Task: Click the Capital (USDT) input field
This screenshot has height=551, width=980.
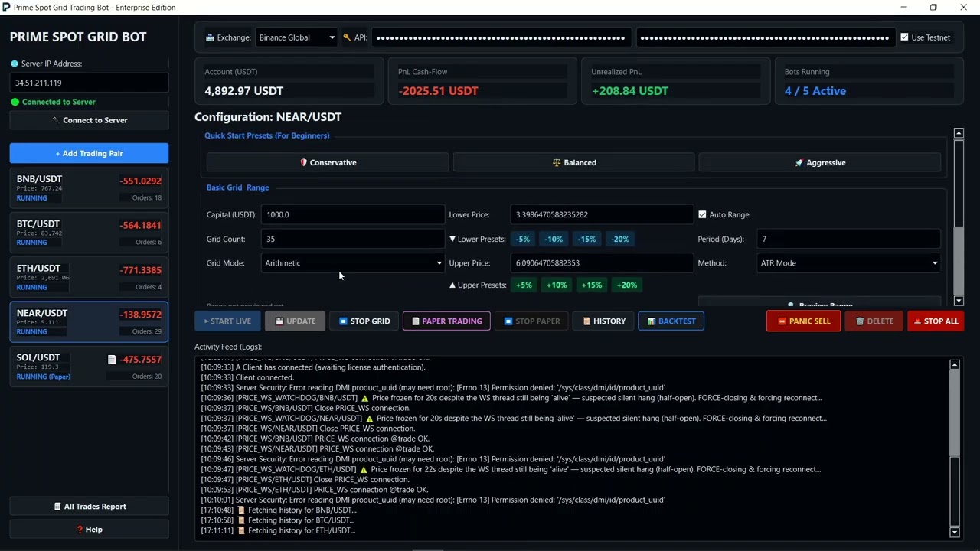Action: [x=353, y=214]
